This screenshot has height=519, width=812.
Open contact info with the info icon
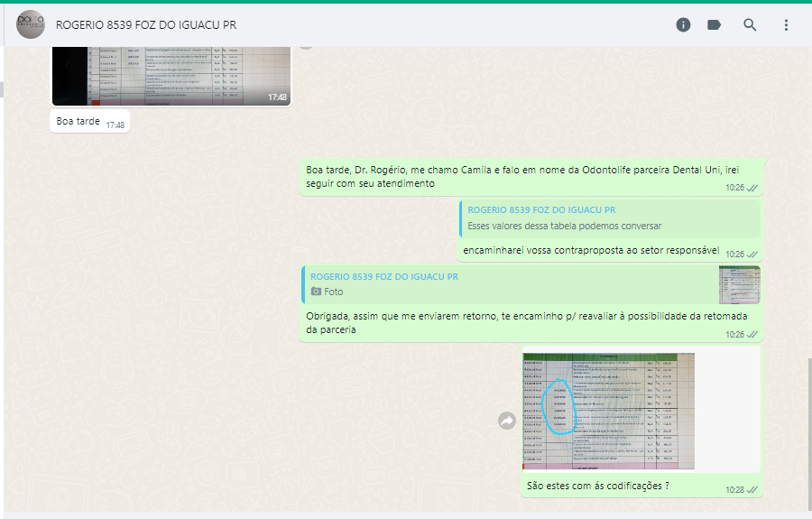click(x=683, y=24)
